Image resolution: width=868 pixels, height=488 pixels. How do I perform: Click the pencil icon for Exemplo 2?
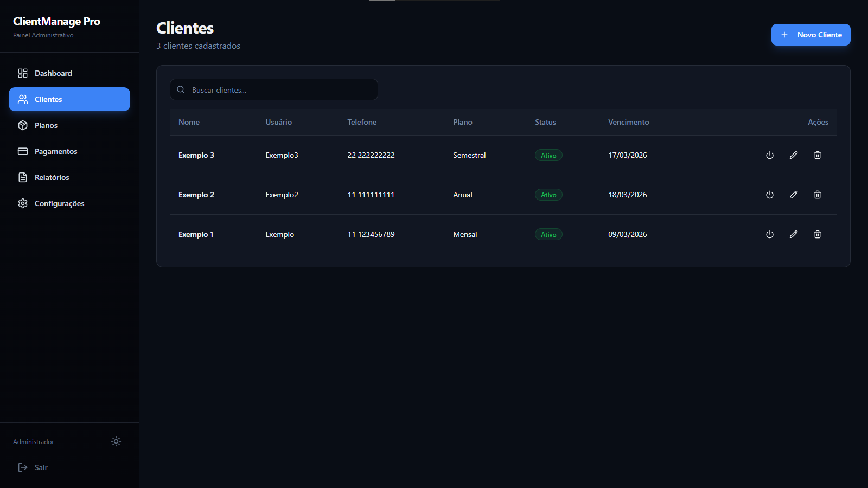coord(793,195)
